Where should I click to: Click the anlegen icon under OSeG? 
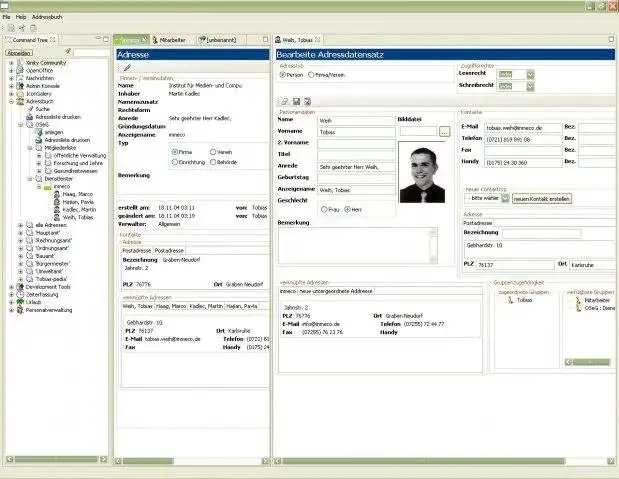coord(39,132)
